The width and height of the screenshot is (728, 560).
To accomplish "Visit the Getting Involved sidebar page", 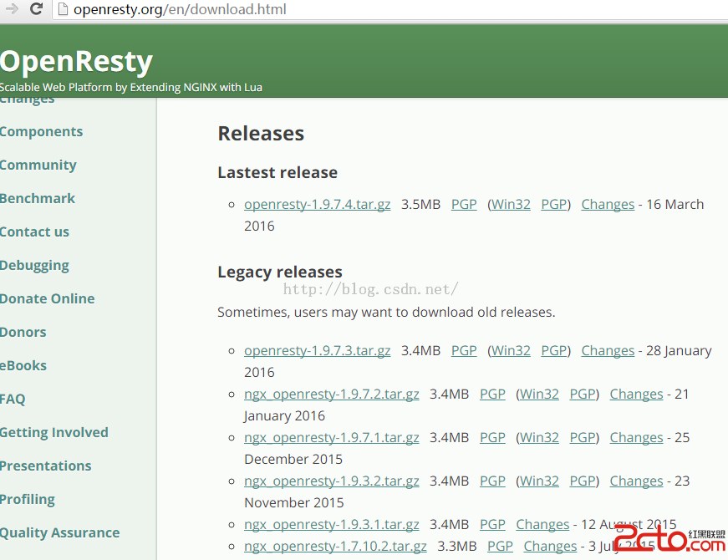I will point(53,433).
